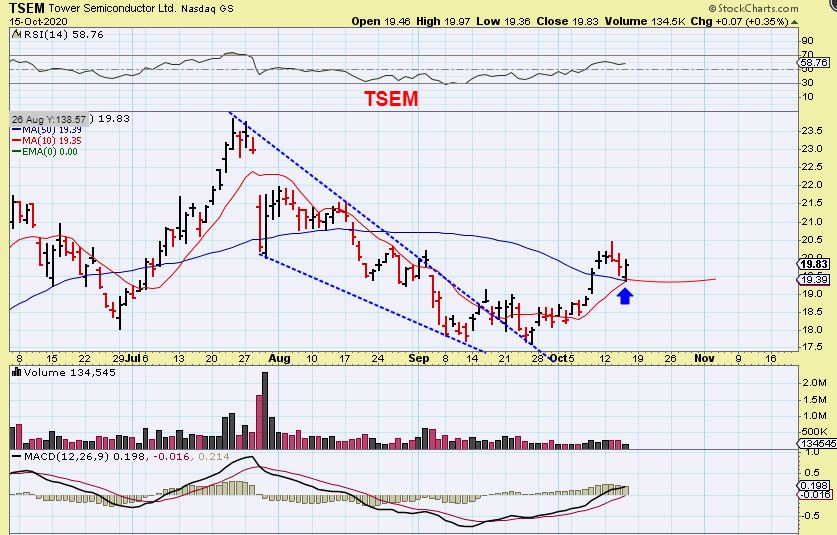Click the Chg +0.07 (+0.35%) value

(739, 21)
